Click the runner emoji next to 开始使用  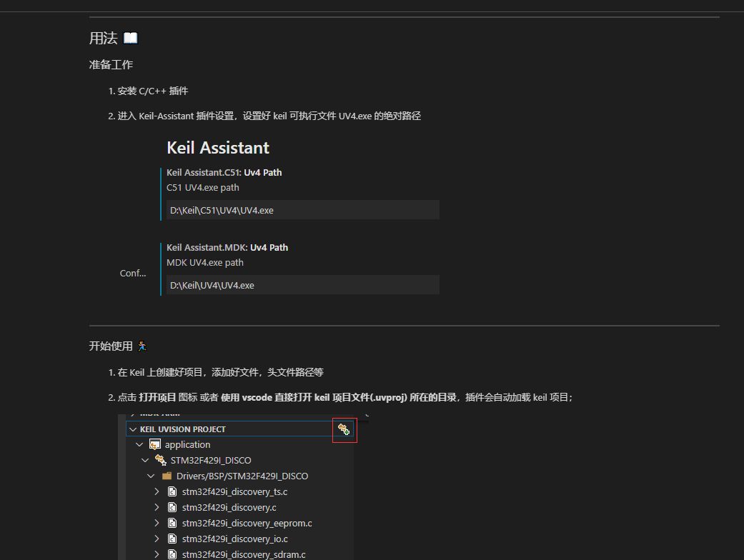142,346
